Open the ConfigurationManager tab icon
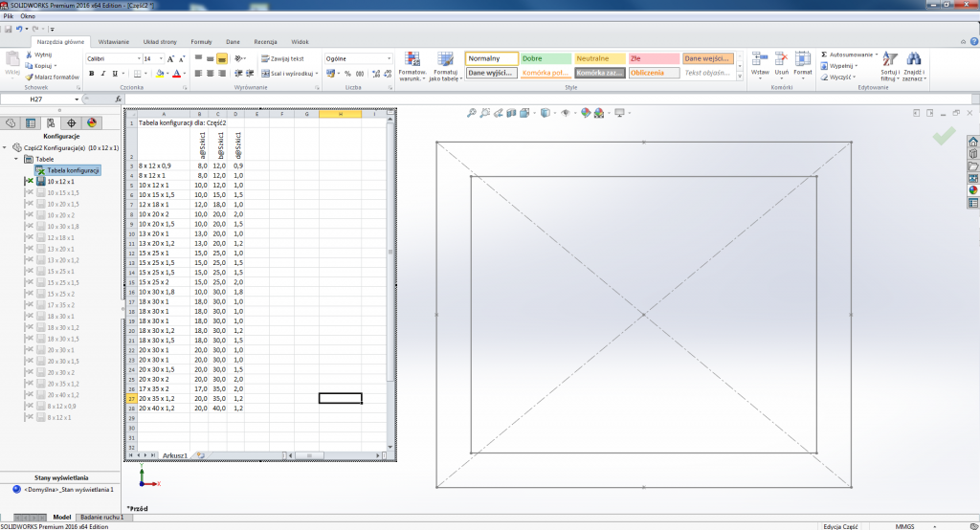980x530 pixels. click(x=51, y=122)
